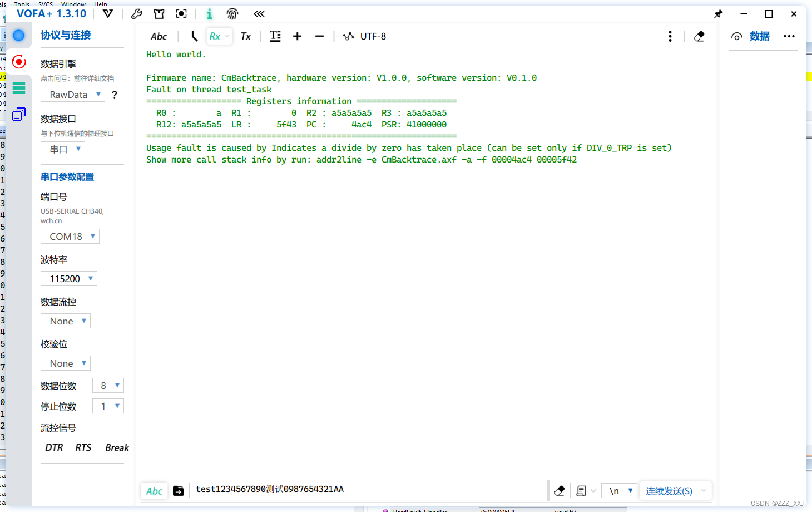Image resolution: width=812 pixels, height=512 pixels.
Task: Open the wrench settings tool
Action: pyautogui.click(x=137, y=14)
